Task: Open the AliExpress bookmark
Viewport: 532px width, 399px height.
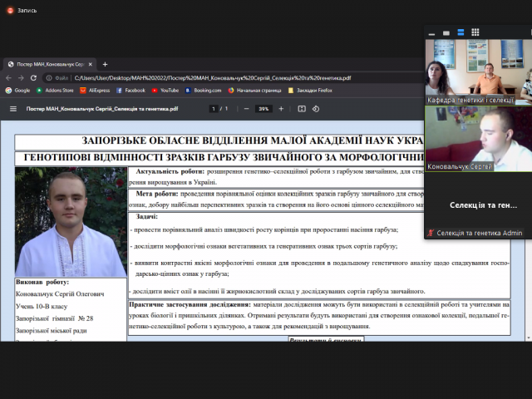Action: (x=95, y=91)
